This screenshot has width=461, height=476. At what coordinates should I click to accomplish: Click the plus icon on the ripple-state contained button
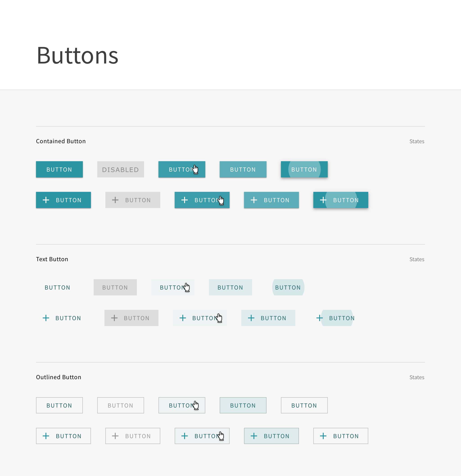(323, 200)
